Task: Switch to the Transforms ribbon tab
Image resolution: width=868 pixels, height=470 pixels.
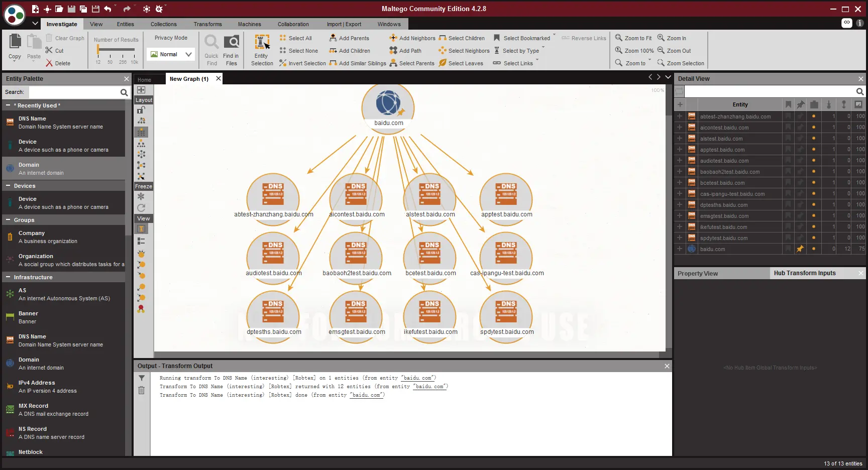Action: 207,24
